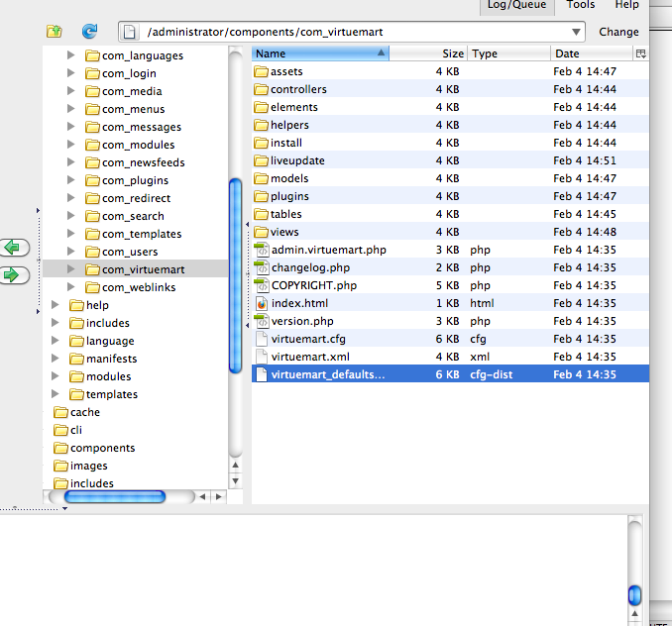
Task: Select com_users in the tree
Action: (x=130, y=252)
